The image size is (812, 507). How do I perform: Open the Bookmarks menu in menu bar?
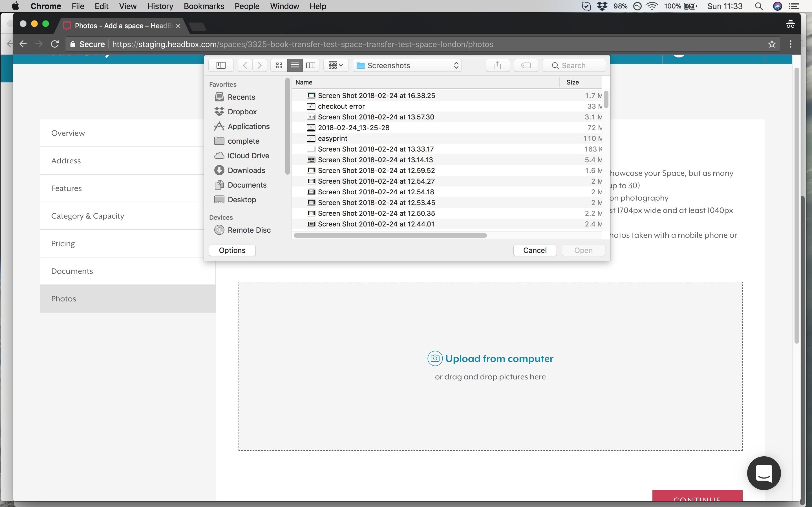pos(204,6)
